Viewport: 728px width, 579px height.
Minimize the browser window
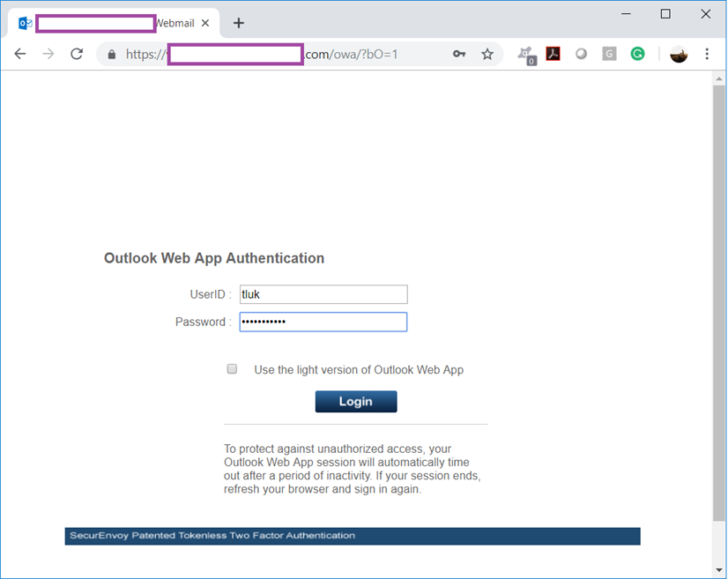tap(626, 14)
